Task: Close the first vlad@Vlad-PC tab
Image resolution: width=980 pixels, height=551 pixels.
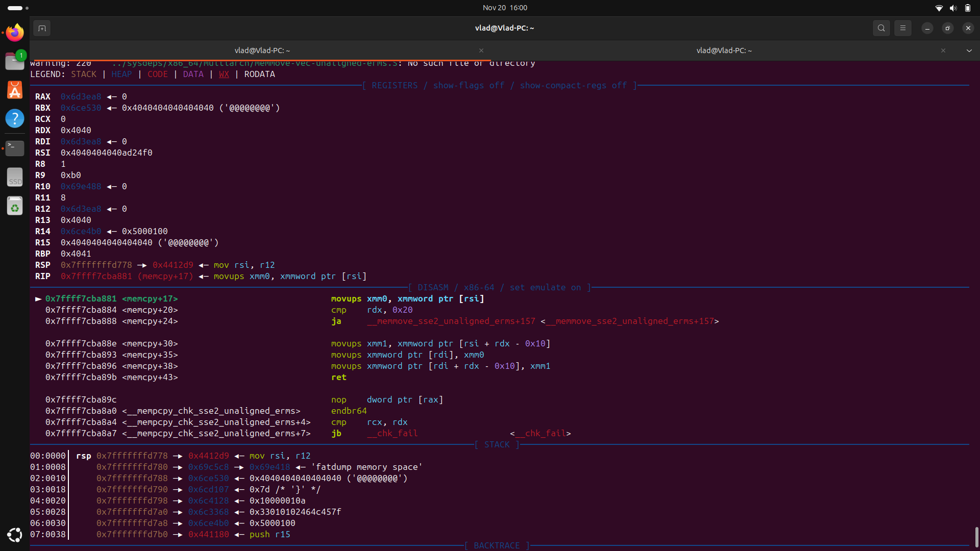Action: [481, 51]
